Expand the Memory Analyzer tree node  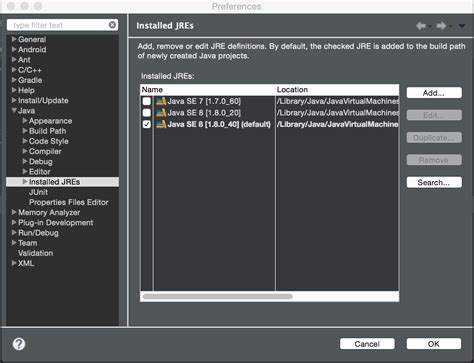coord(14,212)
